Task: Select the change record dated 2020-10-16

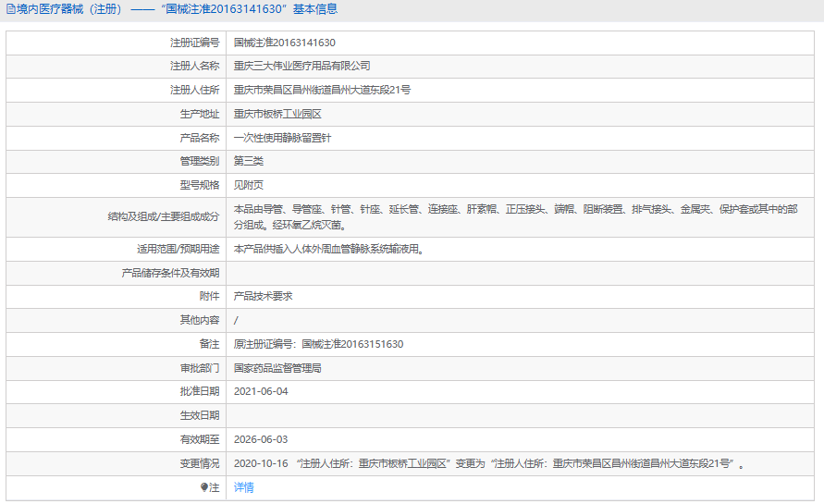Action: coord(489,463)
